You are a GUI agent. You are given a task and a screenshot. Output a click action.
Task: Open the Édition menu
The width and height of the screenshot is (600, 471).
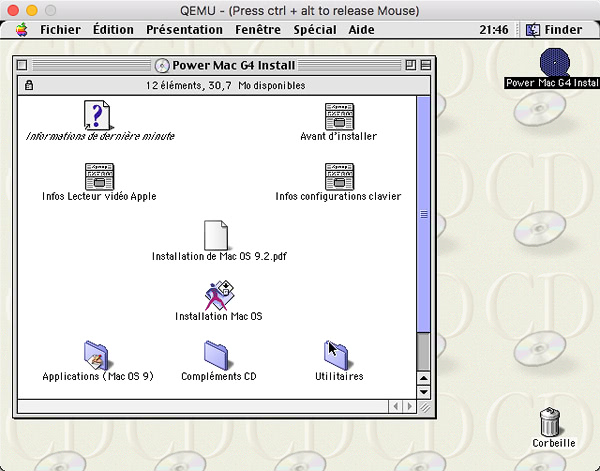pyautogui.click(x=113, y=29)
